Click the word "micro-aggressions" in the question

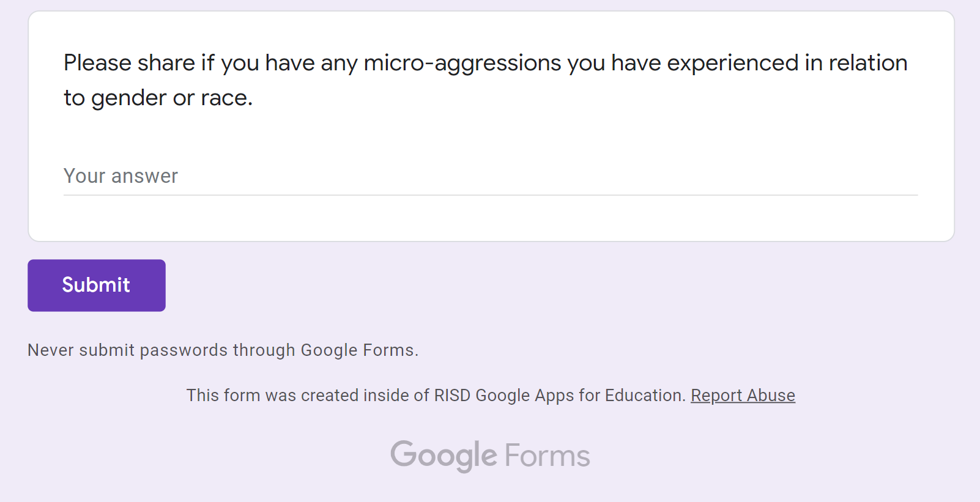tap(462, 63)
